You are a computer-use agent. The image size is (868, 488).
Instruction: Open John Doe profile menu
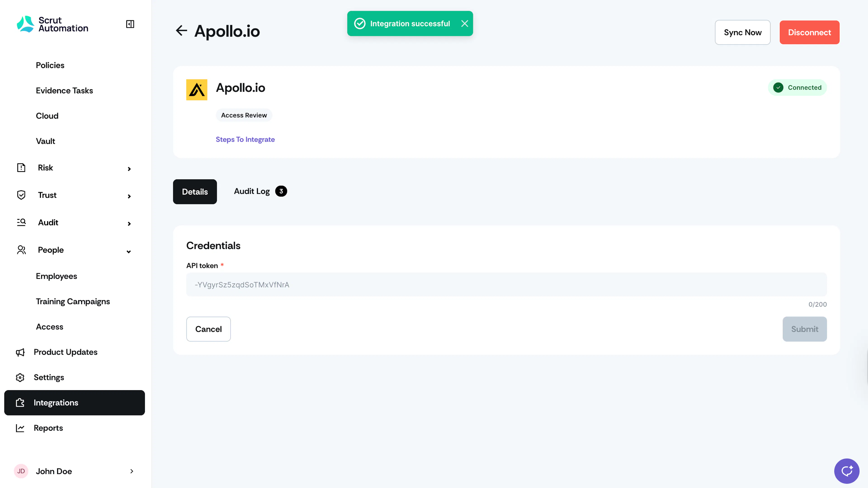(x=74, y=471)
